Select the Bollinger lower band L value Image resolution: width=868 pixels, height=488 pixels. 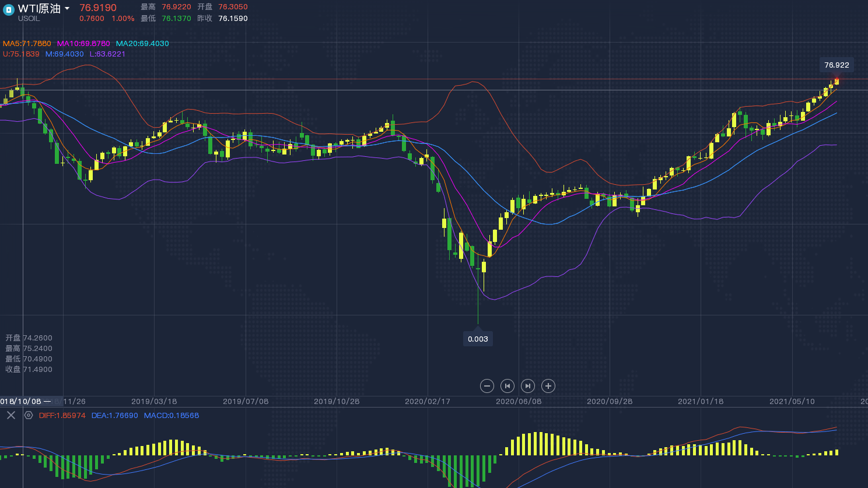[x=107, y=54]
